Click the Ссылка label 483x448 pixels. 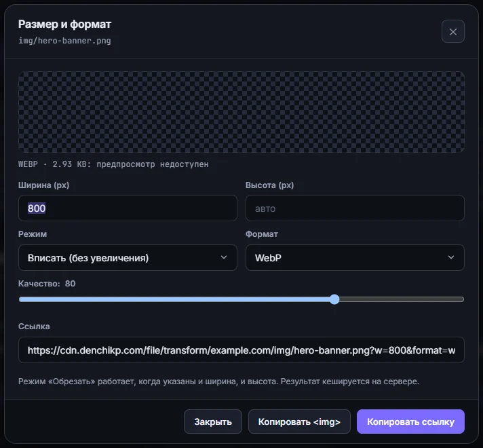(34, 326)
